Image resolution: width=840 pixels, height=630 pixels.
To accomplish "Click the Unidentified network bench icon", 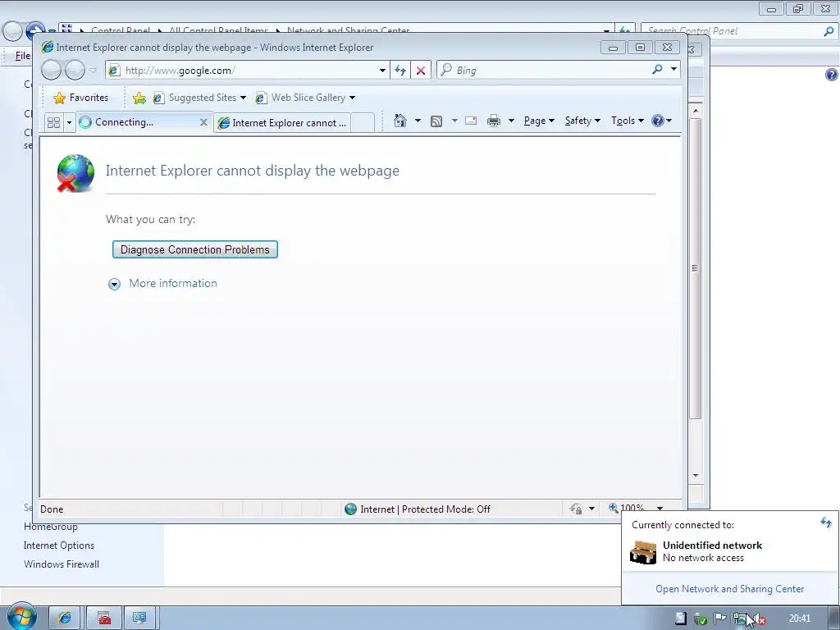I will pos(643,552).
